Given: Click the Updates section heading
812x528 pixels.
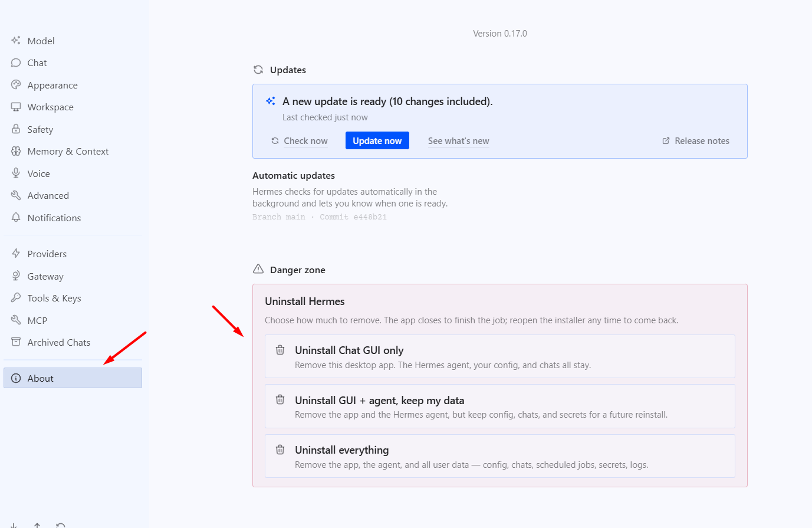Looking at the screenshot, I should pos(288,70).
